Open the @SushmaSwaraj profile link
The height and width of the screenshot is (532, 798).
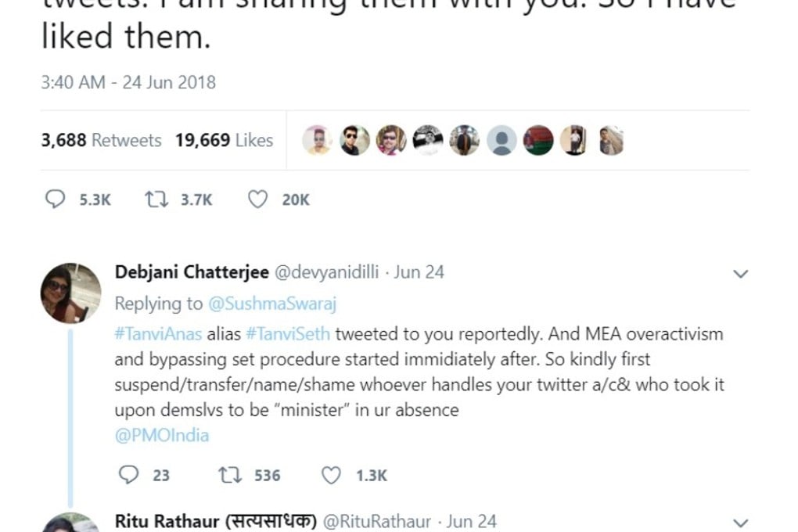tap(271, 304)
